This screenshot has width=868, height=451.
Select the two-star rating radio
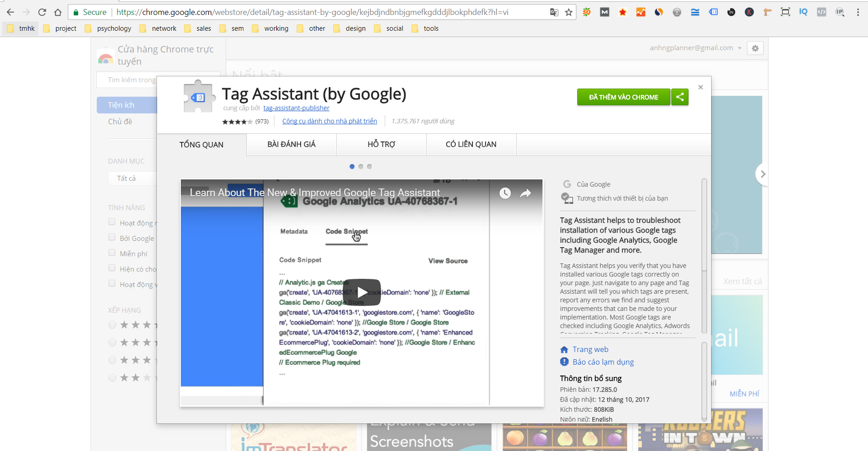pyautogui.click(x=113, y=378)
